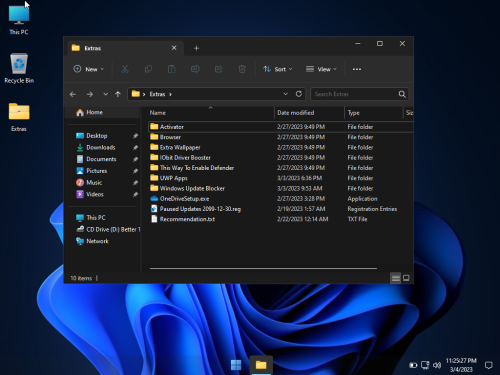Click the Share icon in toolbar
The image size is (500, 375).
[219, 69]
